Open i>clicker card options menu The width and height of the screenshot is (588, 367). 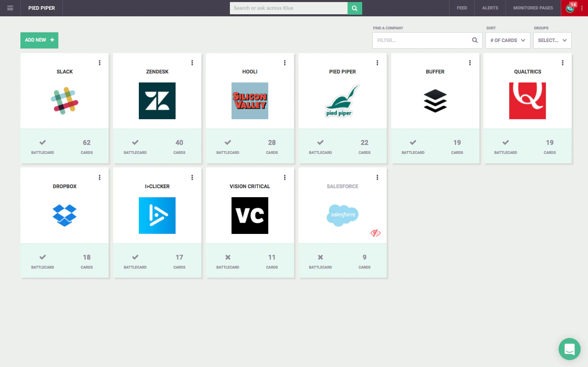coord(192,178)
